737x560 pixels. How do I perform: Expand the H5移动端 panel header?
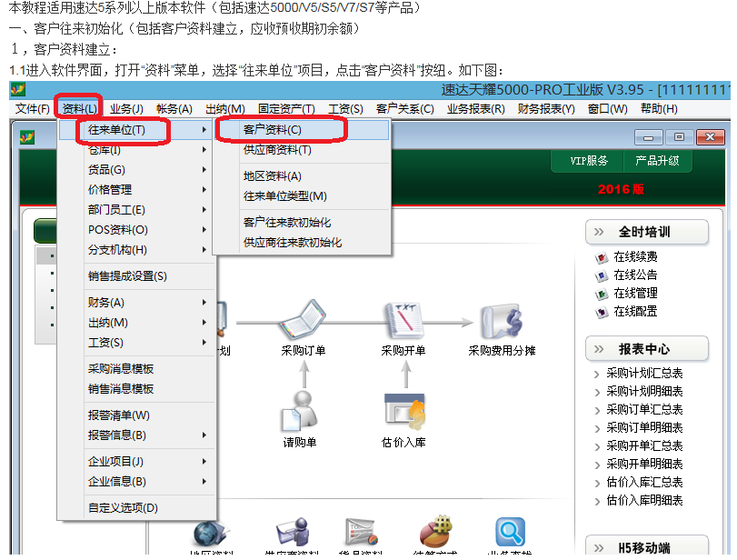point(646,547)
